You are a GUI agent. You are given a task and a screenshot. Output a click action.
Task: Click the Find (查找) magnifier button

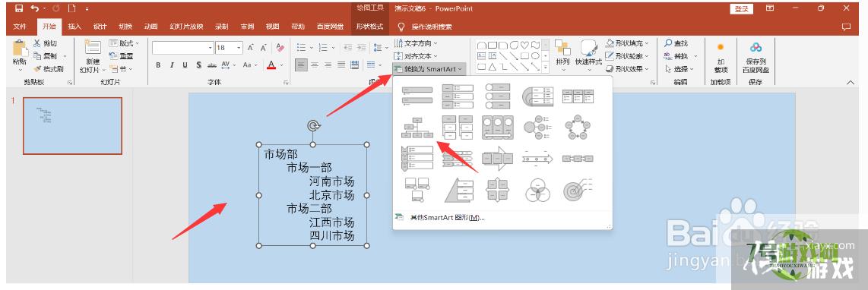point(676,43)
